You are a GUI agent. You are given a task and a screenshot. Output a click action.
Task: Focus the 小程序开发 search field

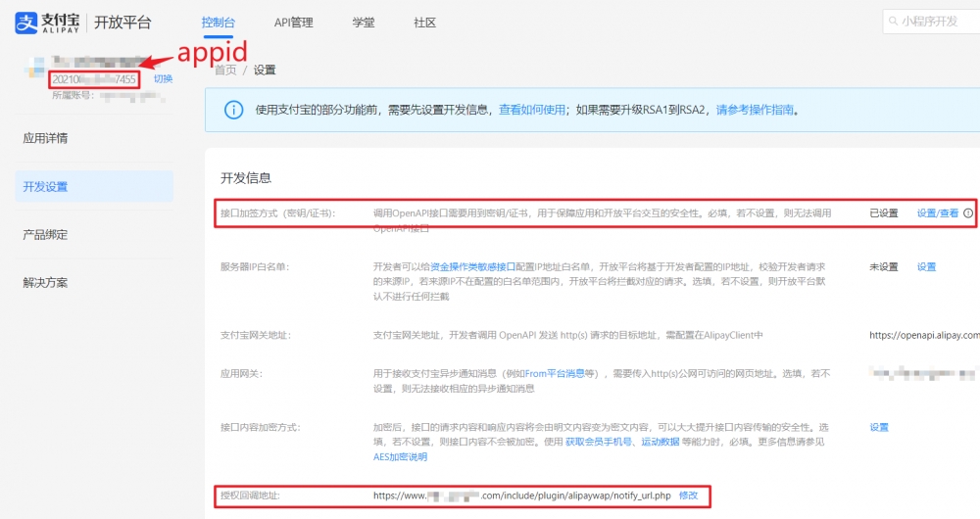pyautogui.click(x=936, y=21)
